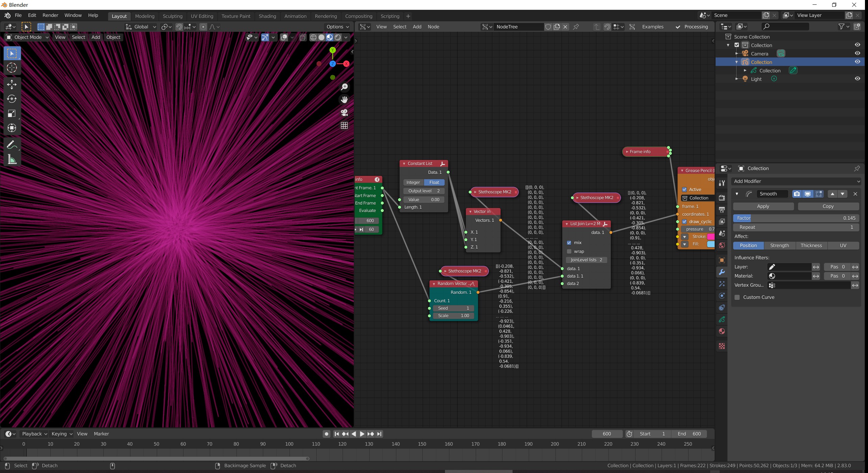
Task: Expand the Add Modifier dropdown
Action: pyautogui.click(x=796, y=181)
